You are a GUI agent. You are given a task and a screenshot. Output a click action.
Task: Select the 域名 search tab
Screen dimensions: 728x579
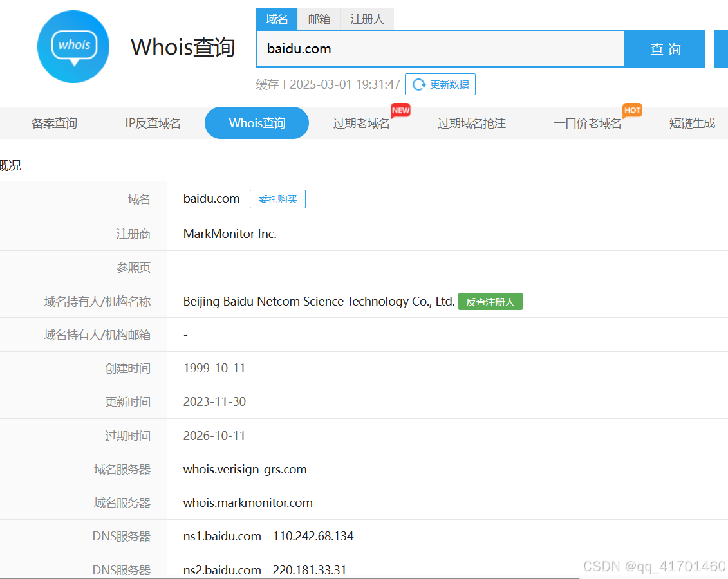(x=277, y=19)
